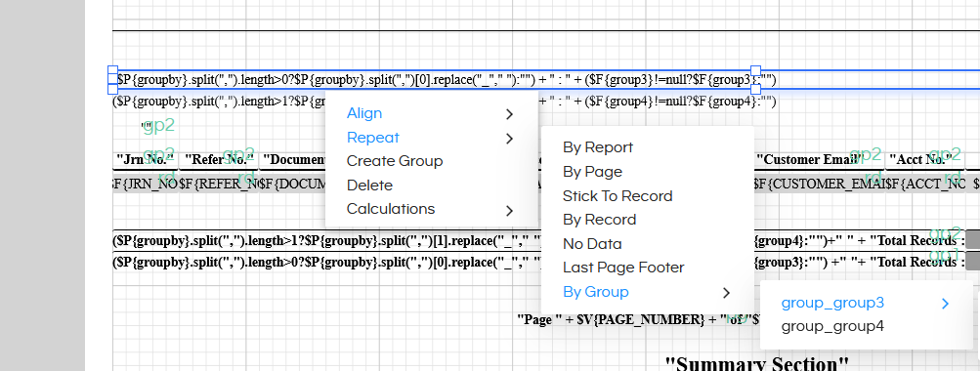Choose Last Page Footer option
This screenshot has width=980, height=371.
point(623,268)
